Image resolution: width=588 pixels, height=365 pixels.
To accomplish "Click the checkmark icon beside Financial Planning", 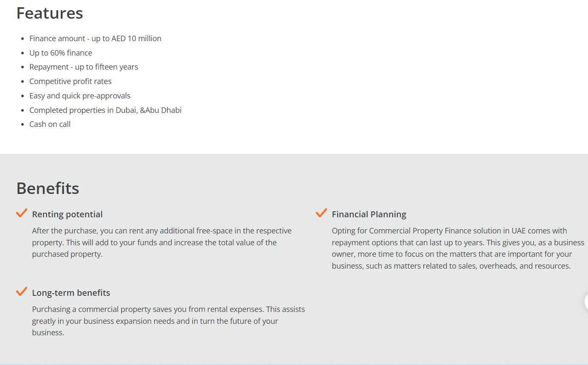I will tap(321, 213).
